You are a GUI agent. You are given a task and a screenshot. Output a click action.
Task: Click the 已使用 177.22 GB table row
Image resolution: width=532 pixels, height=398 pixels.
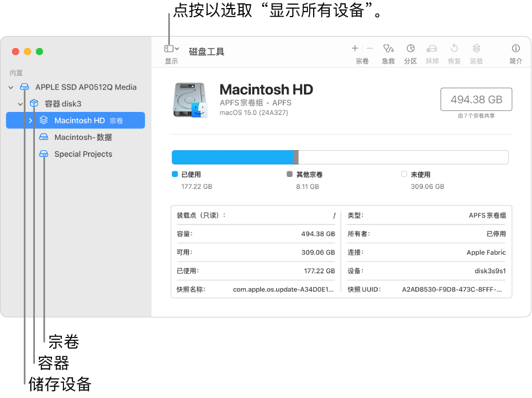pos(256,271)
